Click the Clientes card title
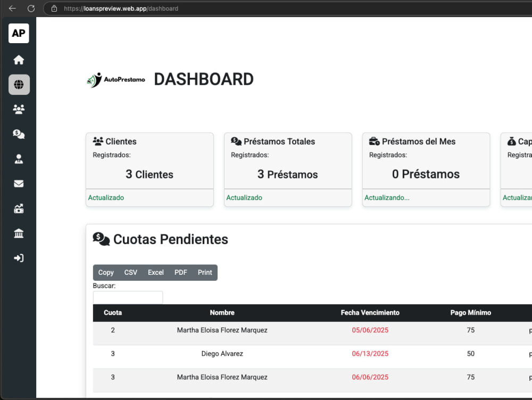532x400 pixels. 121,141
